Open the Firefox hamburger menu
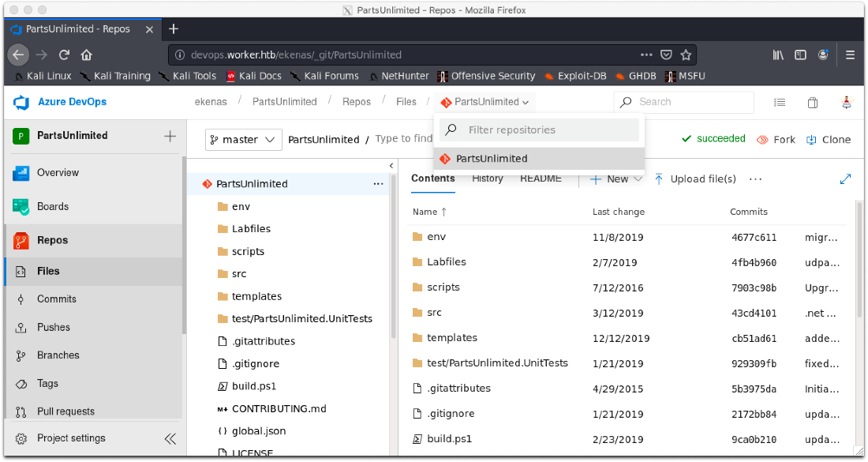This screenshot has height=462, width=868. click(x=851, y=54)
